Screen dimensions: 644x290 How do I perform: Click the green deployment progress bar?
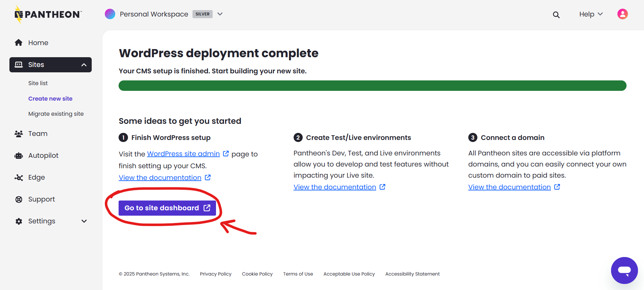(372, 85)
